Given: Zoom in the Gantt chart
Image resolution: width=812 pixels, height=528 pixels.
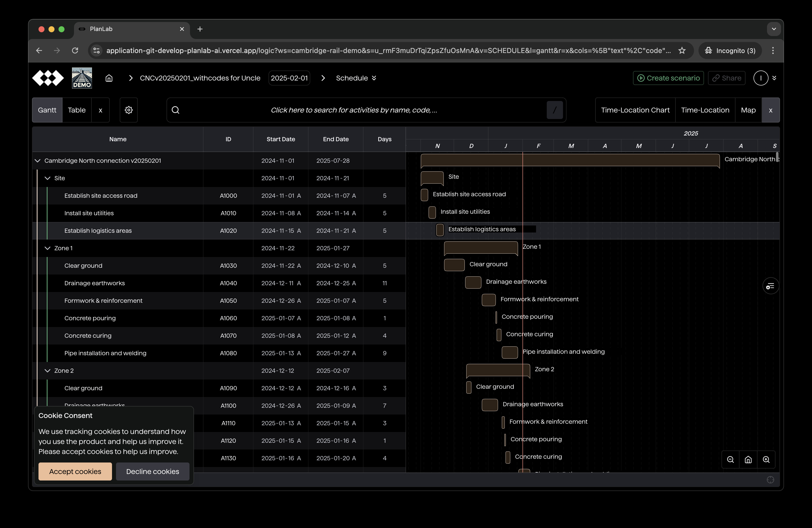Looking at the screenshot, I should pos(766,459).
